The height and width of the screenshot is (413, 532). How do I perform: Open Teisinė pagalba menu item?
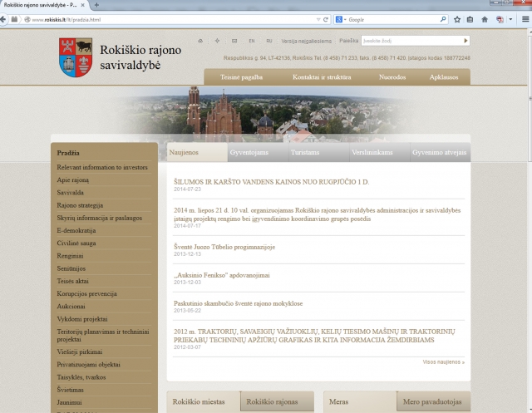pos(241,77)
